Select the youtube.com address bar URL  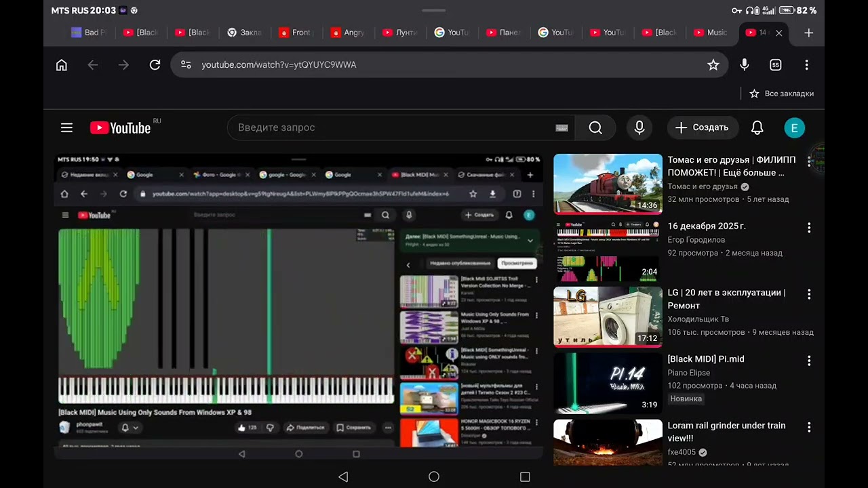pyautogui.click(x=279, y=64)
